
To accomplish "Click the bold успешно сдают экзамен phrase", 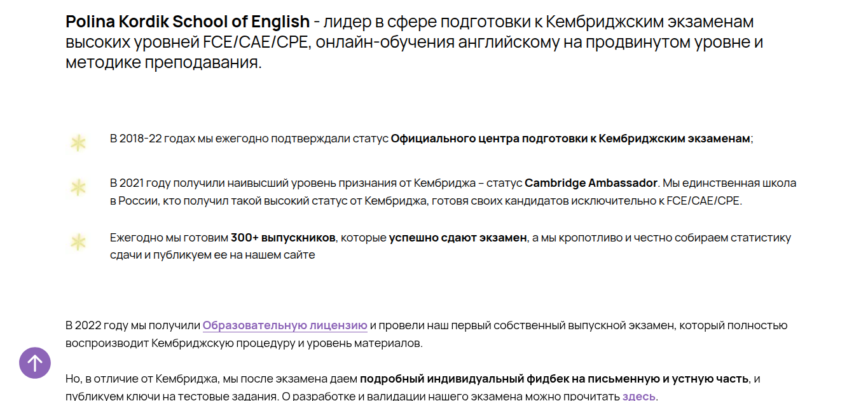I will click(458, 238).
